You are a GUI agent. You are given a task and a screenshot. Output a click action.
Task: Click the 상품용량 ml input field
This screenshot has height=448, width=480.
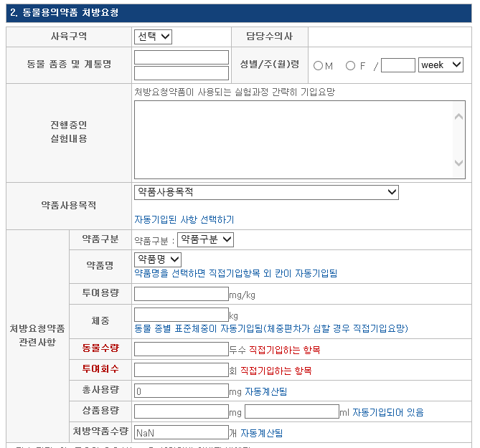291,411
